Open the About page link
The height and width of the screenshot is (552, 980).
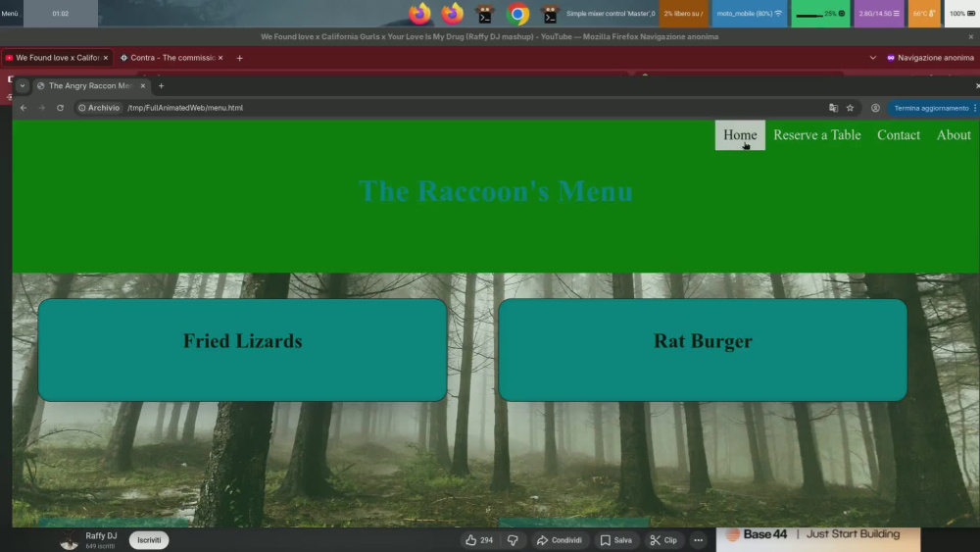tap(954, 135)
